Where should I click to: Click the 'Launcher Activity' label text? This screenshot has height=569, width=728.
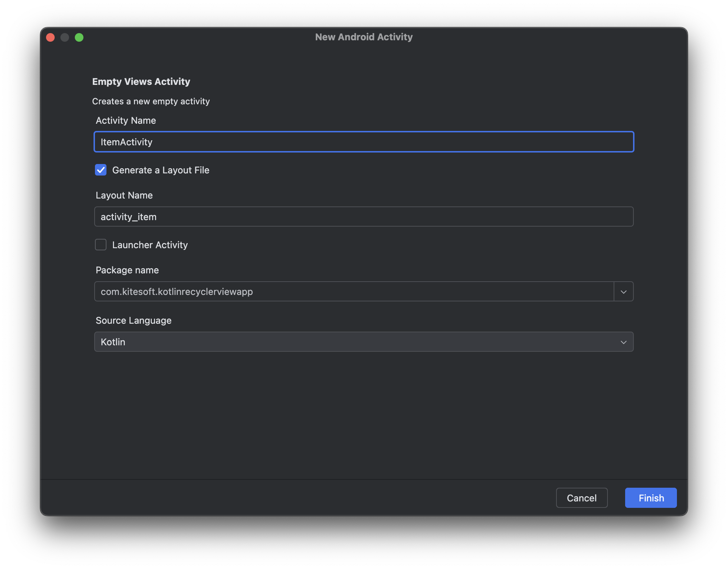click(150, 245)
